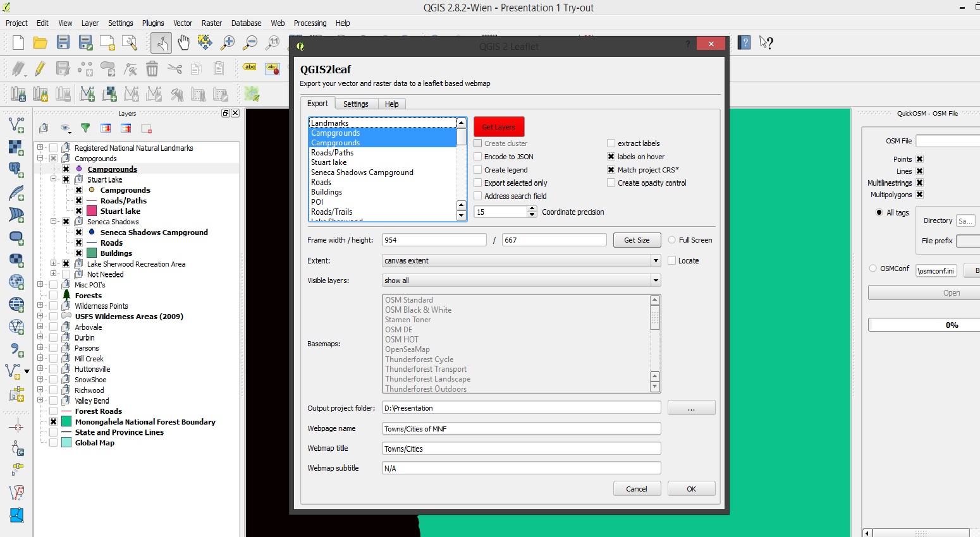The height and width of the screenshot is (537, 980).
Task: Click the OK button in QGIS2leaf dialog
Action: 691,489
